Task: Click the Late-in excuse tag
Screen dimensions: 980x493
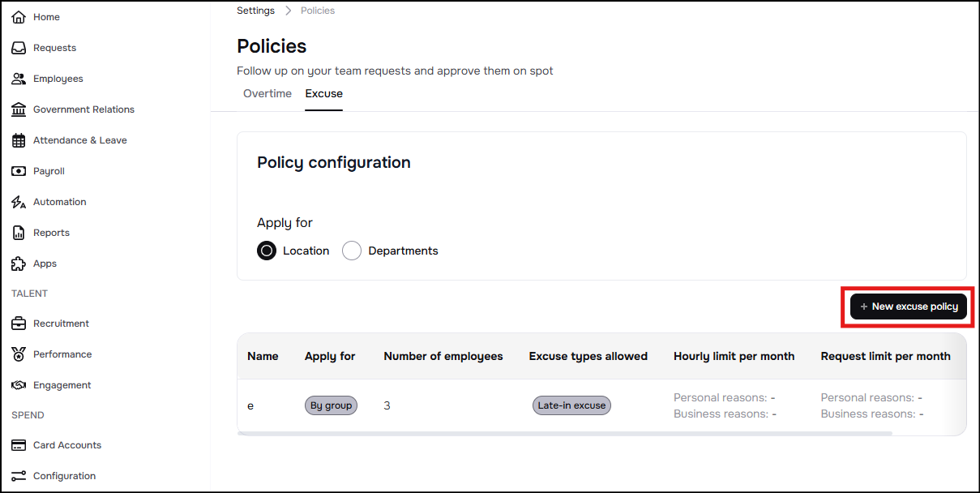Action: 571,405
